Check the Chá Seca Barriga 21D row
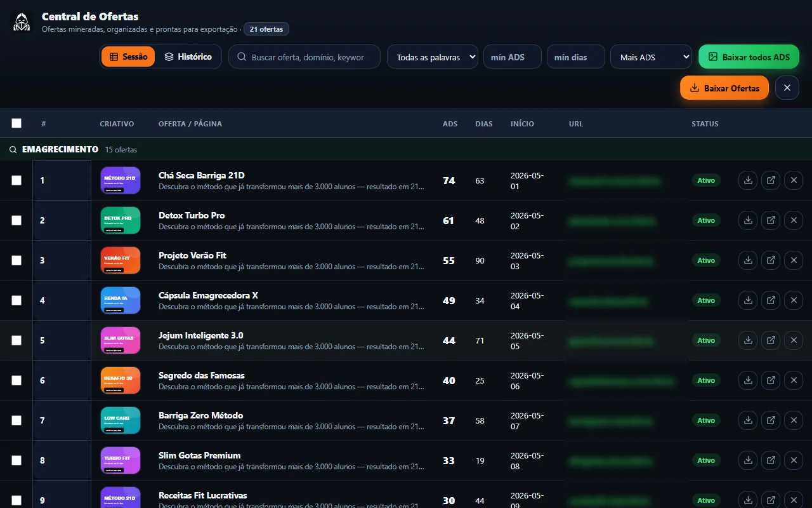The height and width of the screenshot is (508, 812). click(x=16, y=180)
